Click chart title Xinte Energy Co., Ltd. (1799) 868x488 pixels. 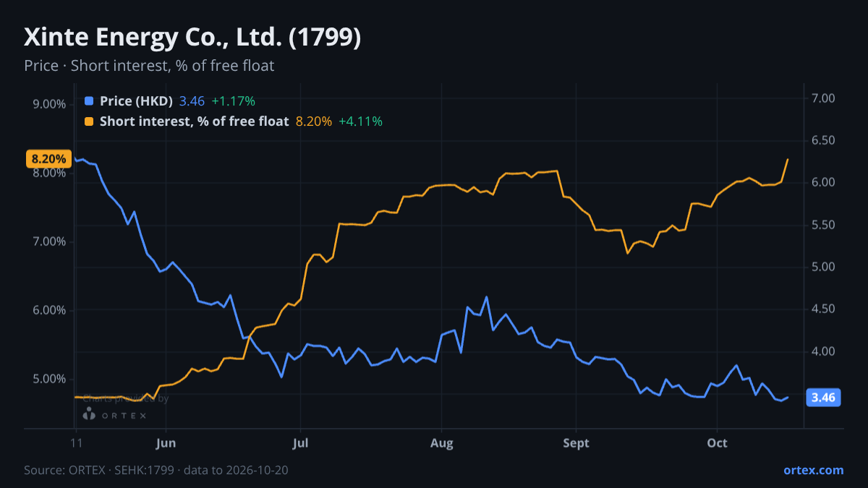tap(192, 38)
